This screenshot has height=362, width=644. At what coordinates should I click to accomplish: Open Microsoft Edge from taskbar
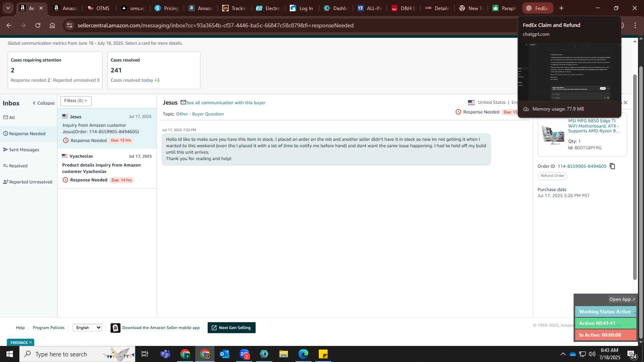click(x=303, y=354)
